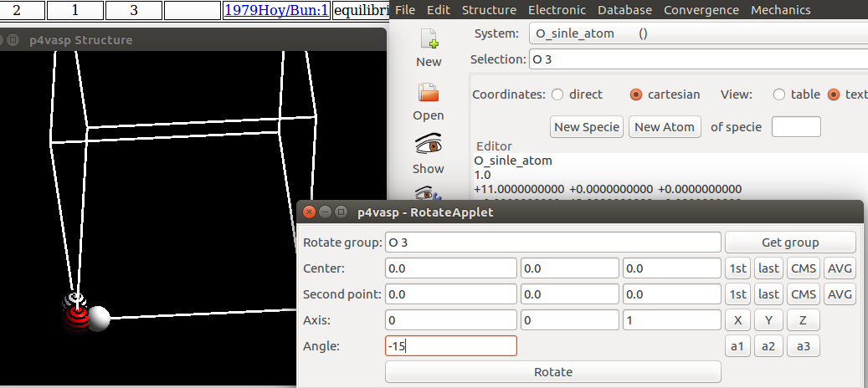Click the New file icon
The height and width of the screenshot is (388, 868).
pos(429,40)
